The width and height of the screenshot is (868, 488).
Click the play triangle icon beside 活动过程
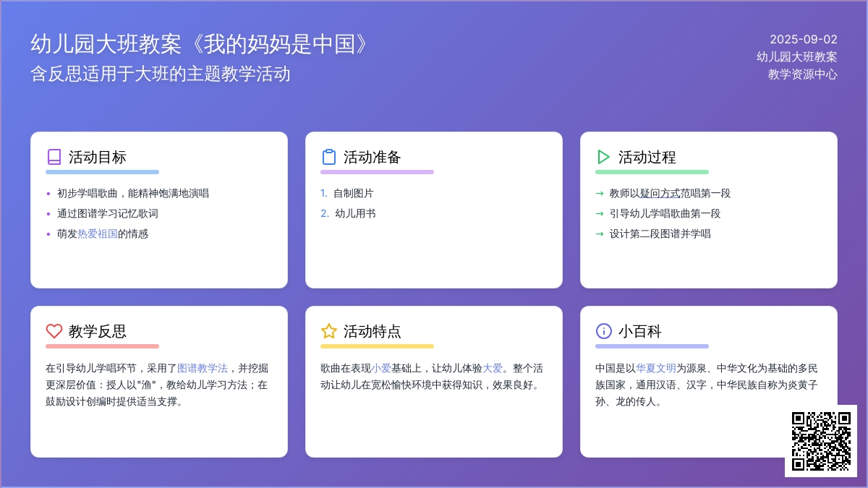(x=603, y=157)
